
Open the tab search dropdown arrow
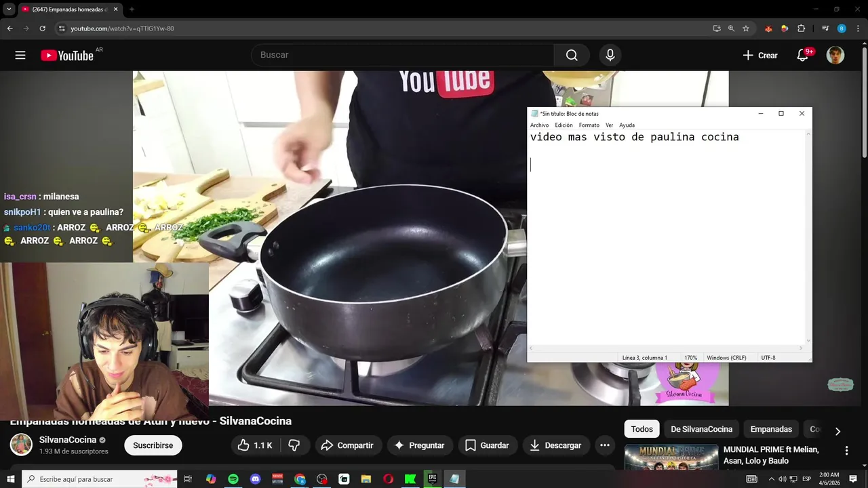[x=9, y=9]
